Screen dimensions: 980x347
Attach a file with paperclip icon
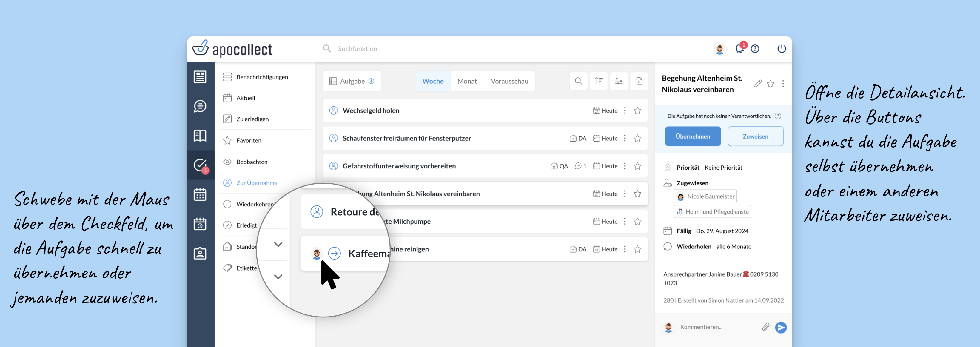tap(765, 327)
